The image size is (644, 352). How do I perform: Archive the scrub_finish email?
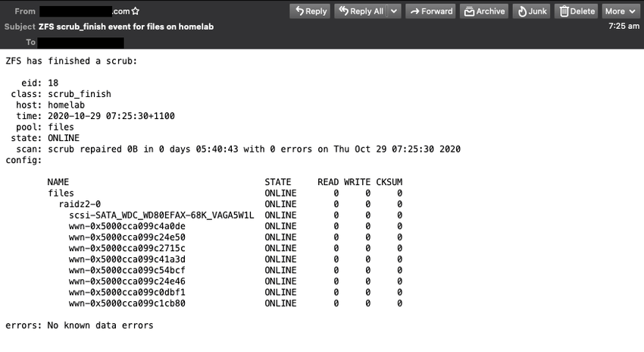[484, 11]
